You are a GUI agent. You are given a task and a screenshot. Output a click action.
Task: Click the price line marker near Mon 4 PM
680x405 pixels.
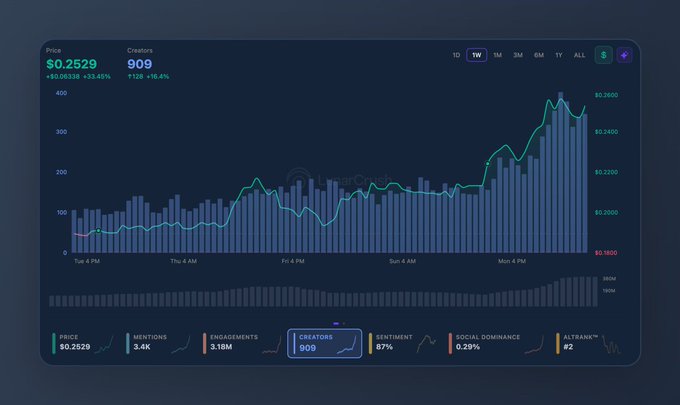(x=487, y=163)
